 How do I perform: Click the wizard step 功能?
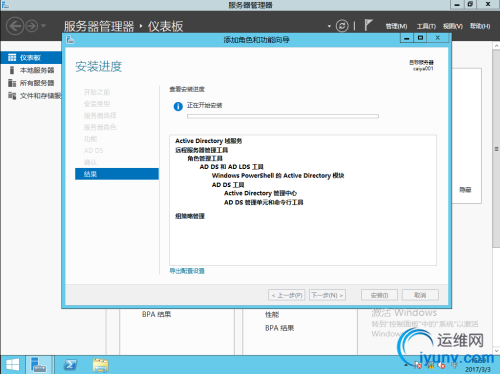90,139
